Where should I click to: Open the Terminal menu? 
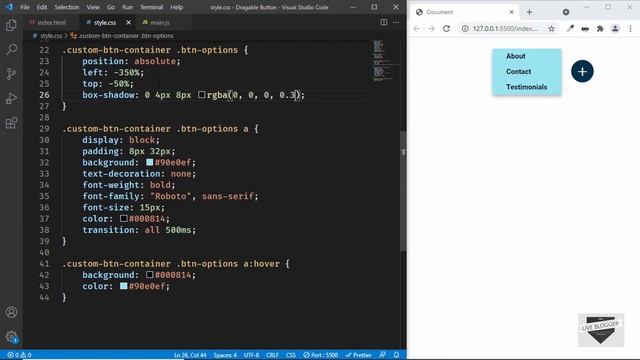click(x=151, y=7)
